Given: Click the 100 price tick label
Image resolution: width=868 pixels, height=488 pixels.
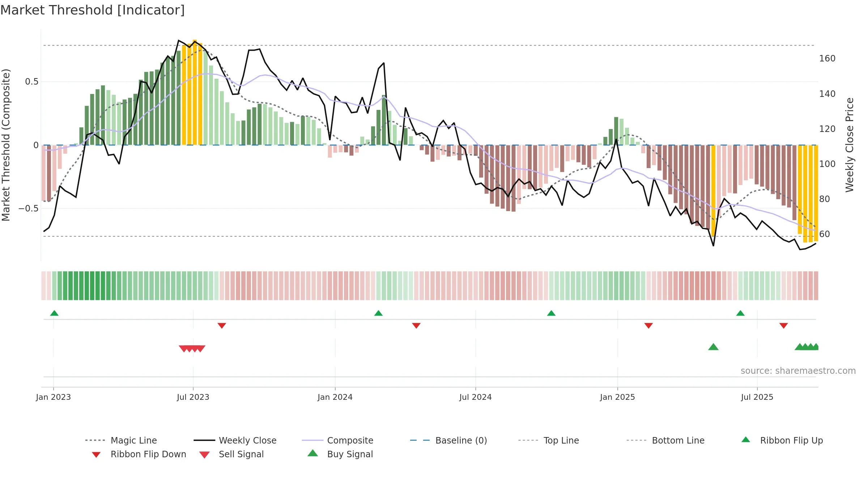Looking at the screenshot, I should 827,164.
